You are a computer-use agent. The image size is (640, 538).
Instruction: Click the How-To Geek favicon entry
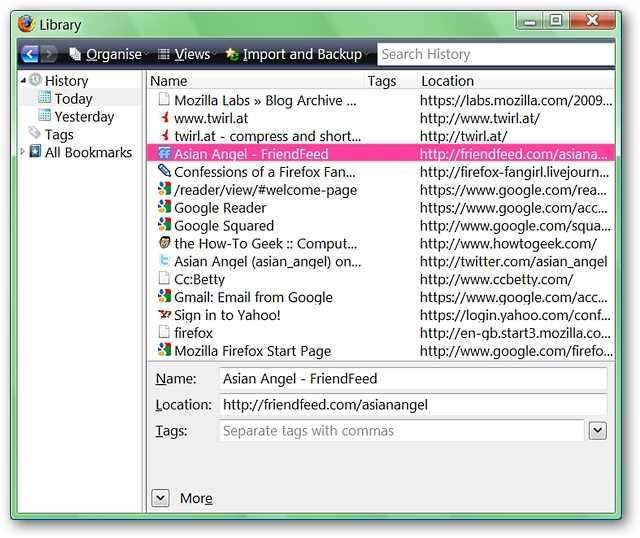[164, 243]
